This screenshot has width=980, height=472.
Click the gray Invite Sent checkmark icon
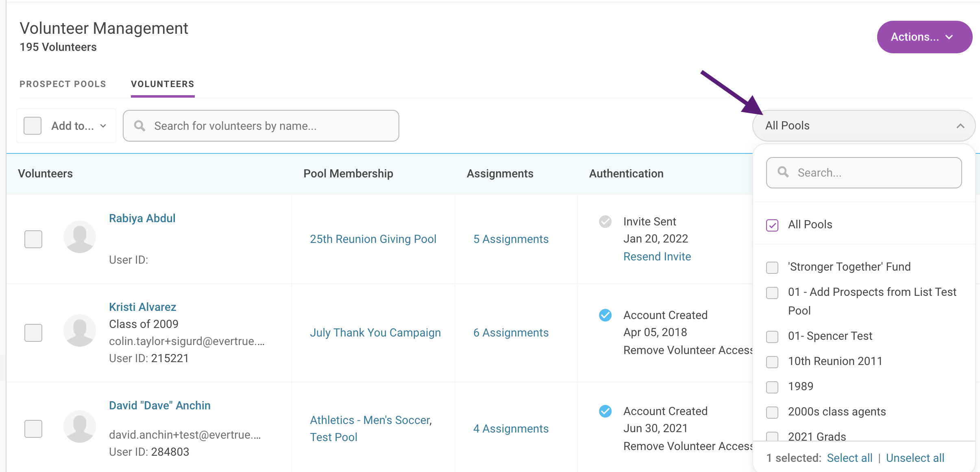click(x=605, y=221)
